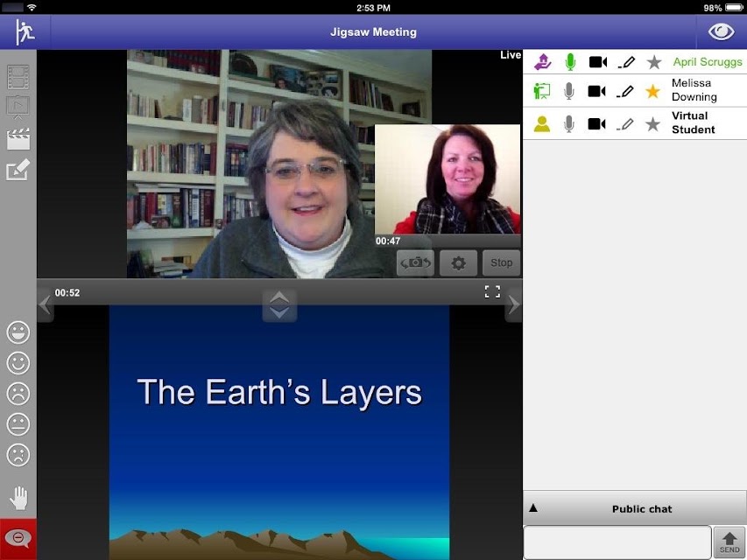Tap the battery indicator in status bar
747x560 pixels.
[x=734, y=8]
